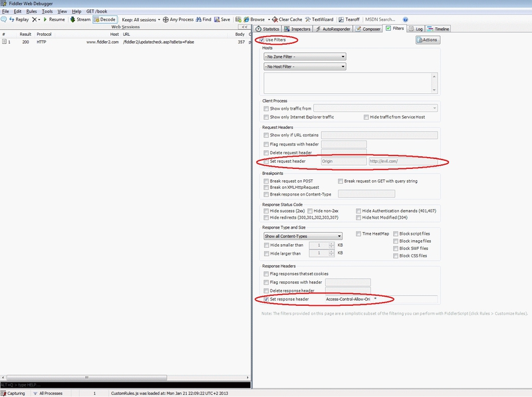Replay the selected session
Viewport: 532px width, 397px height.
(19, 20)
